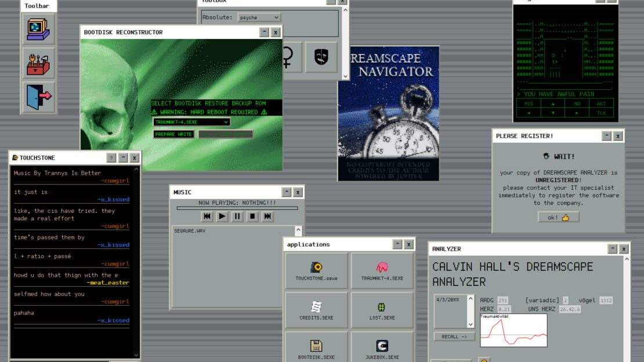
Task: Select SEQAURE.WAV in Music playlist
Action: [x=190, y=231]
